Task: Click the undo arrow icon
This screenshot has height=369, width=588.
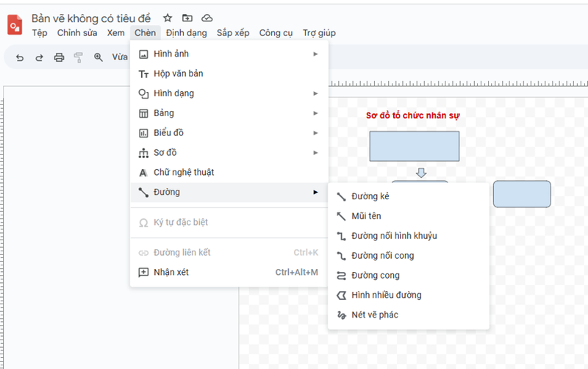Action: (x=20, y=57)
